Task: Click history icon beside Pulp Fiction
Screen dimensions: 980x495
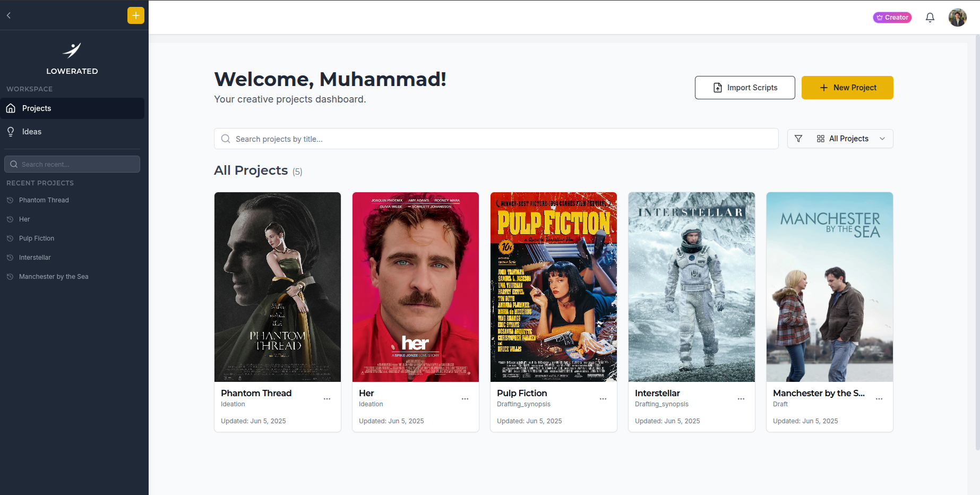Action: tap(10, 238)
